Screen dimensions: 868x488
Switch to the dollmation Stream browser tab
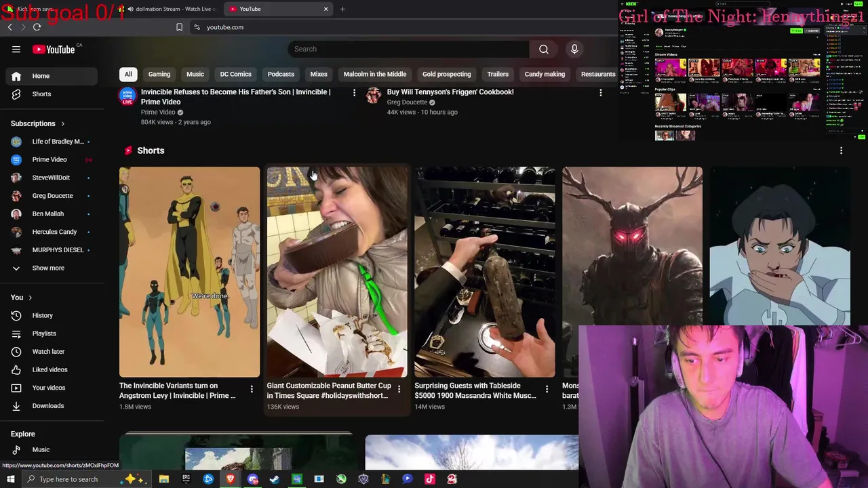pyautogui.click(x=170, y=9)
